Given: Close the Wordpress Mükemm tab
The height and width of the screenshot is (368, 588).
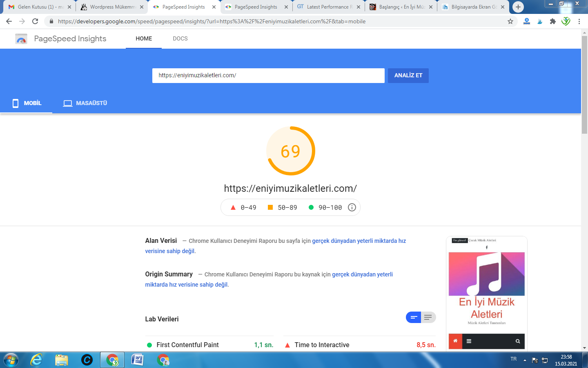Looking at the screenshot, I should pos(142,7).
